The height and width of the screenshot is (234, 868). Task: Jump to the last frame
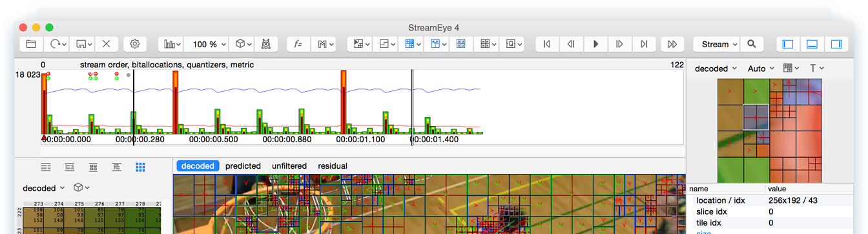(644, 44)
